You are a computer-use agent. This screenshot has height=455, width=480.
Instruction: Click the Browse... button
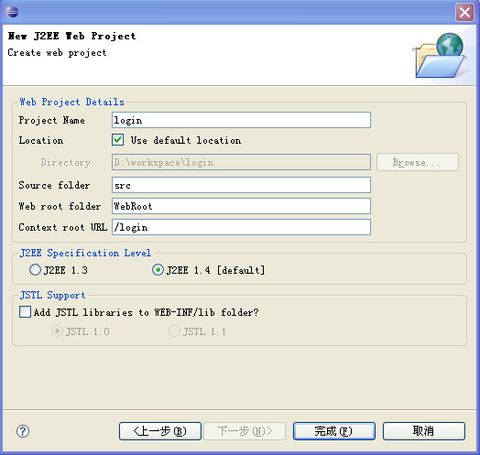click(418, 162)
